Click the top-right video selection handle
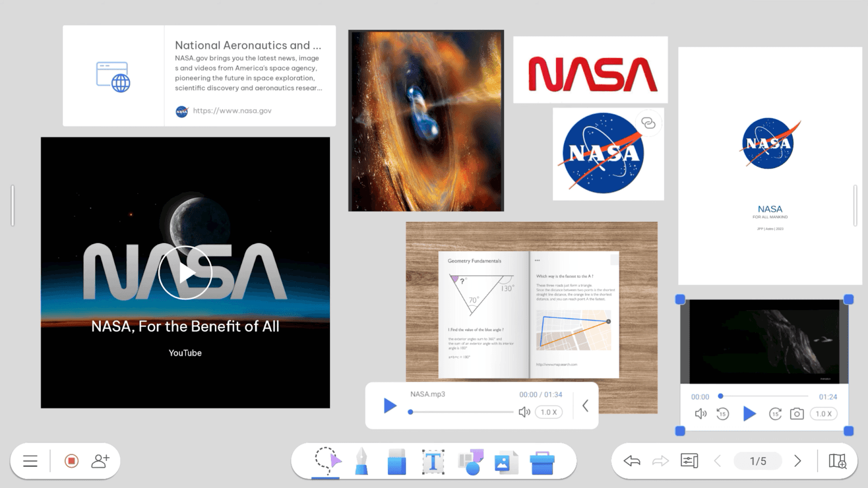 tap(848, 299)
